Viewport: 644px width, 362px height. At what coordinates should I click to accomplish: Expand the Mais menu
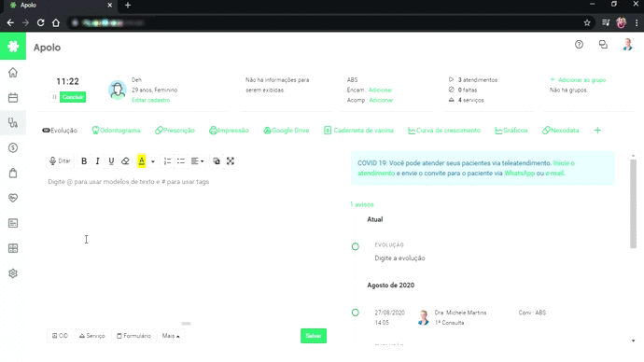pyautogui.click(x=171, y=336)
